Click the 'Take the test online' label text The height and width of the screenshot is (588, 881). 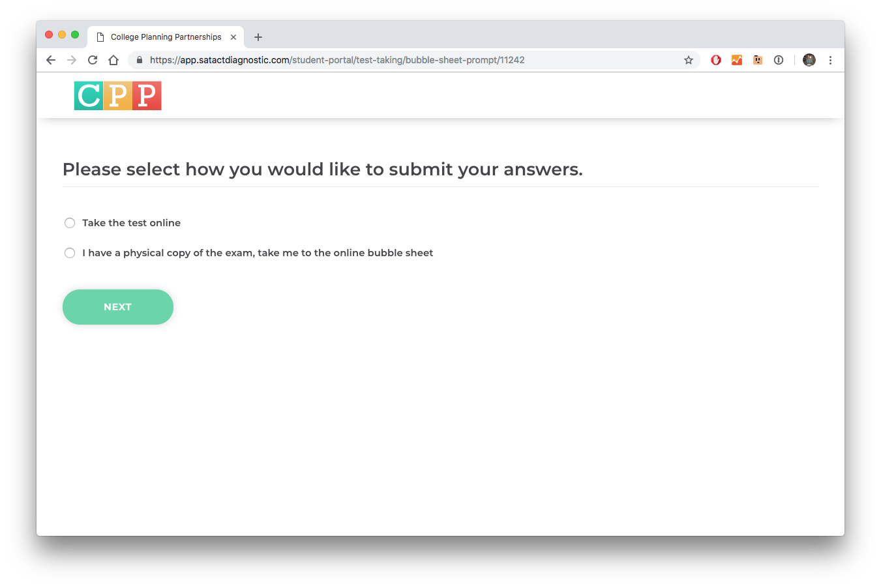(132, 223)
